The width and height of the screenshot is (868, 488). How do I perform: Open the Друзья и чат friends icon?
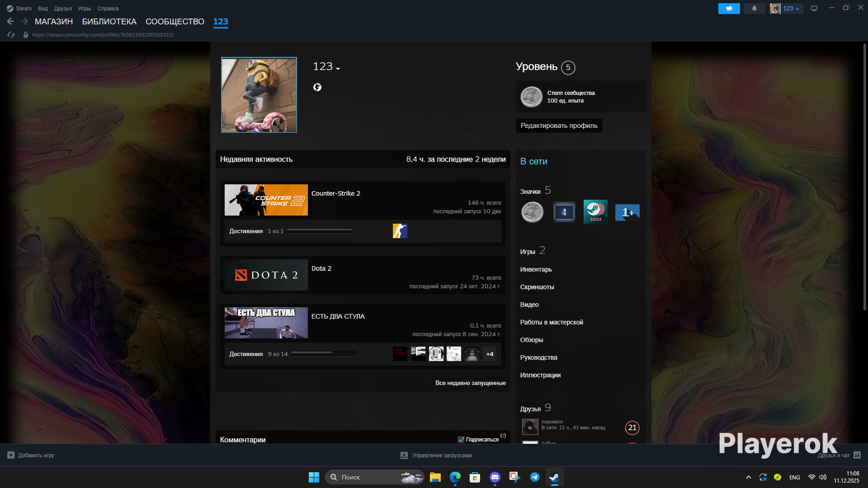(857, 455)
